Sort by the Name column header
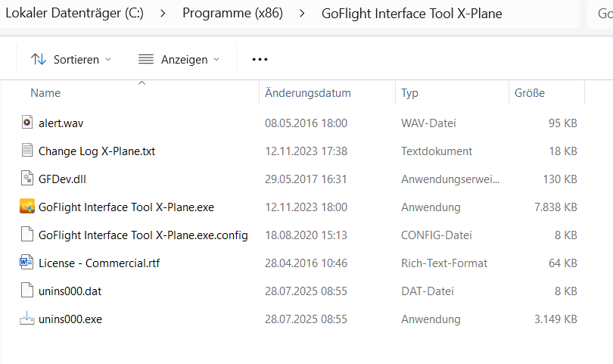This screenshot has height=364, width=613. (x=45, y=93)
